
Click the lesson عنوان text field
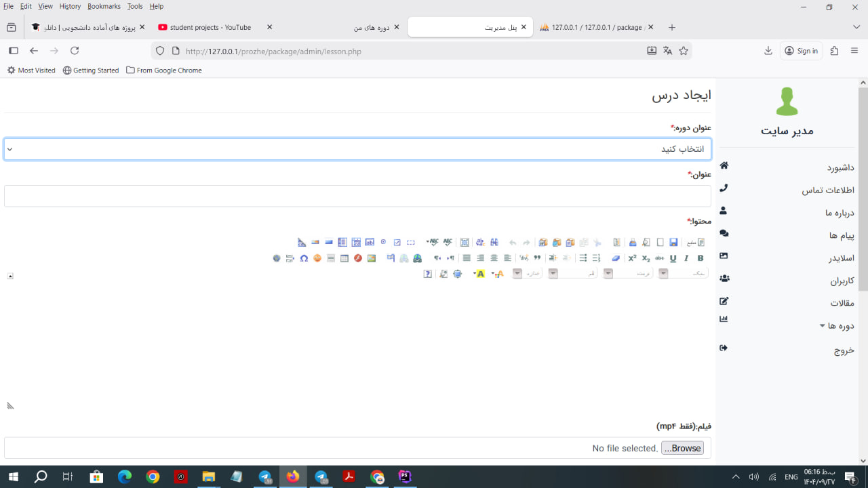click(357, 196)
